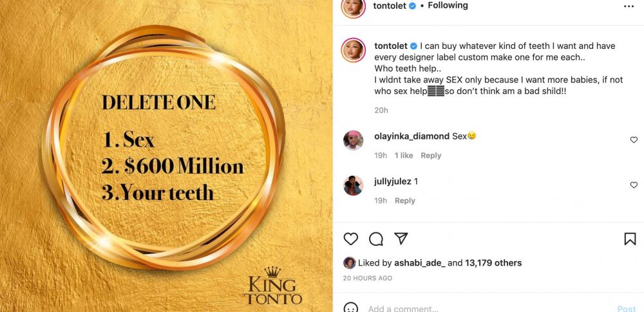View who liked olayinka_diamond's comment
The image size is (644, 312).
[404, 155]
